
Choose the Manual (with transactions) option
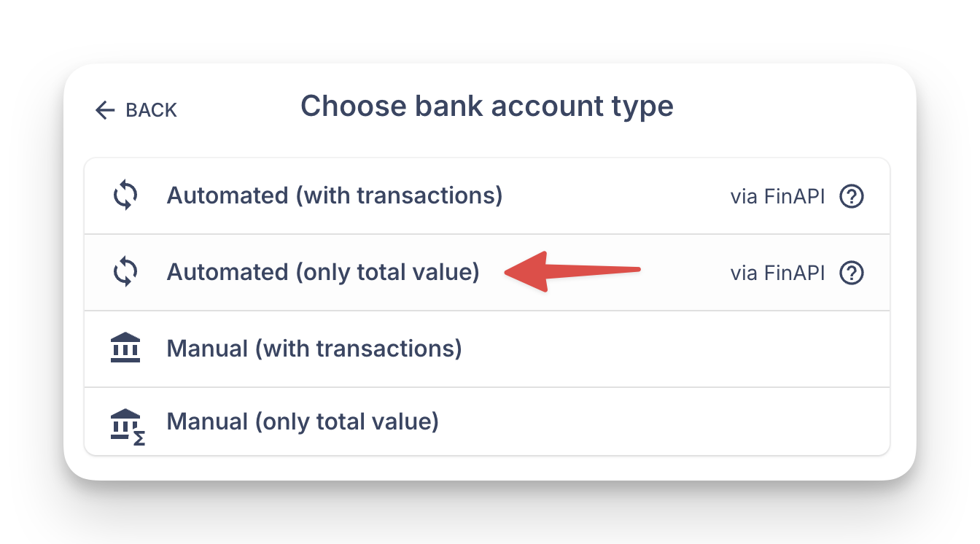point(314,349)
